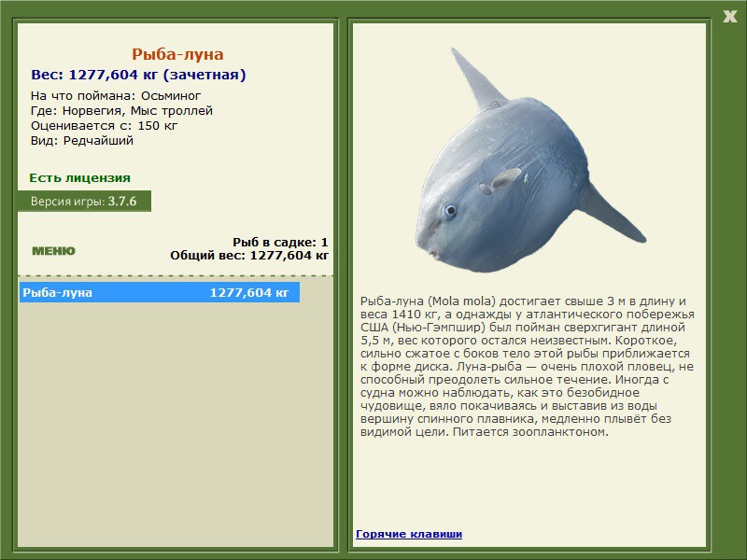This screenshot has height=560, width=747.
Task: Click the sunfish picture
Action: [530, 160]
